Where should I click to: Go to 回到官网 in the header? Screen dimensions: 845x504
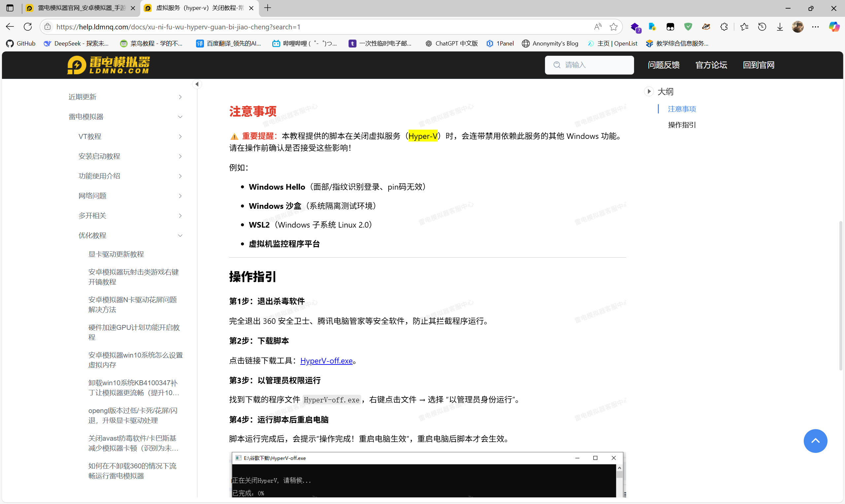(759, 65)
